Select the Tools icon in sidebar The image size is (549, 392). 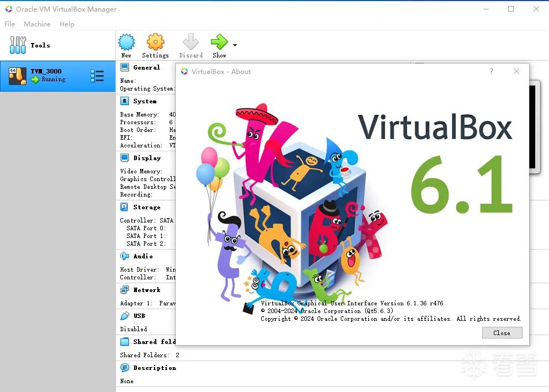[18, 45]
